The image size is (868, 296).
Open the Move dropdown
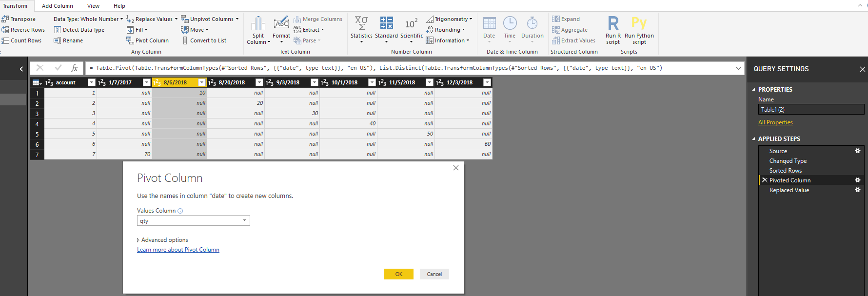[195, 30]
